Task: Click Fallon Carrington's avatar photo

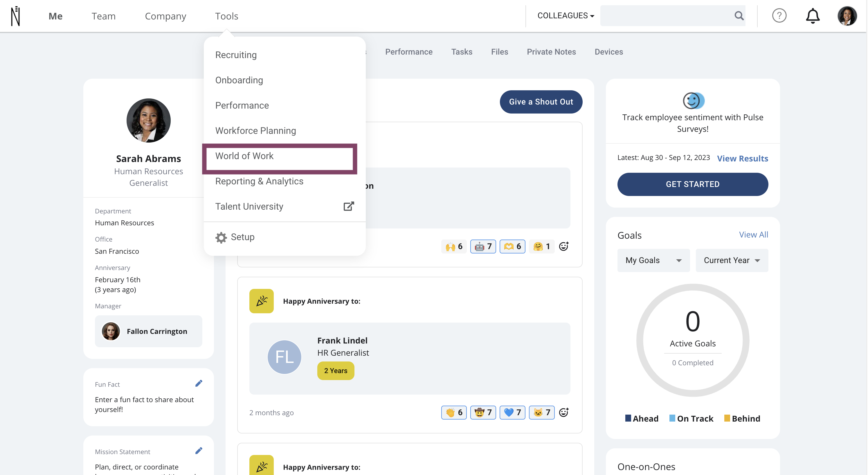Action: 111,331
